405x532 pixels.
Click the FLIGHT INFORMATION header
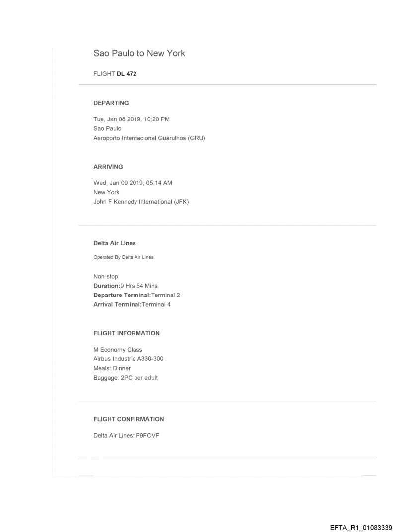[127, 333]
